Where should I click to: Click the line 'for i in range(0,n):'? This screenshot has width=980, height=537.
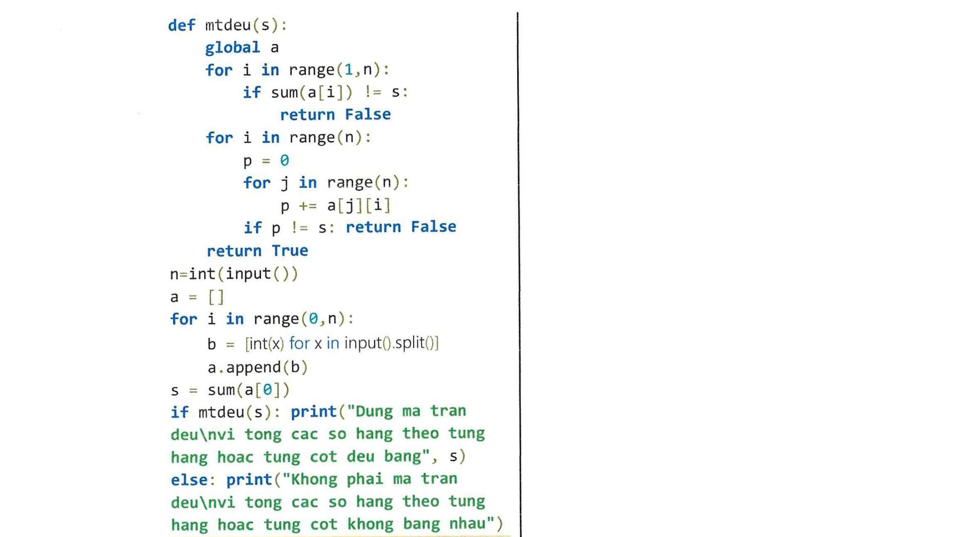tap(262, 319)
